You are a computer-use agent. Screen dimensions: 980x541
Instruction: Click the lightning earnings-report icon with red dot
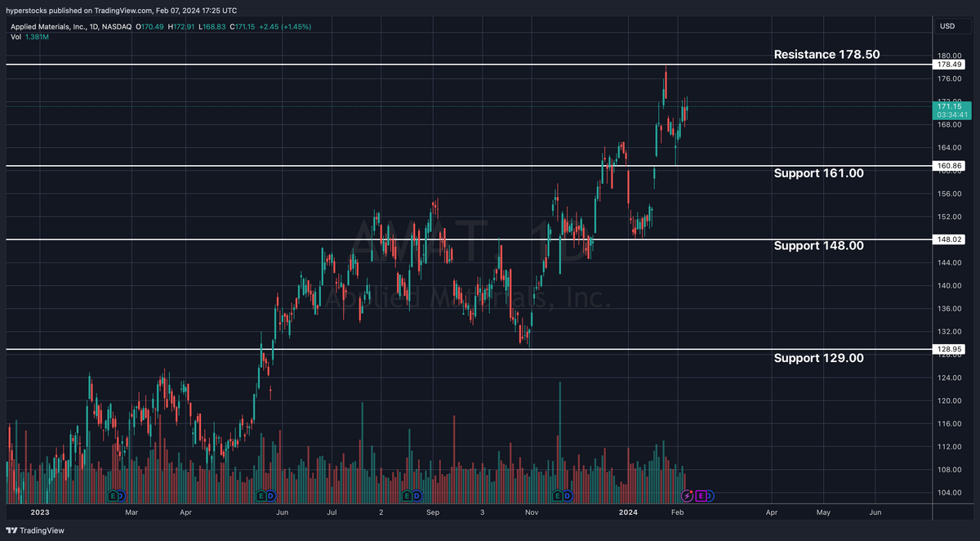687,495
